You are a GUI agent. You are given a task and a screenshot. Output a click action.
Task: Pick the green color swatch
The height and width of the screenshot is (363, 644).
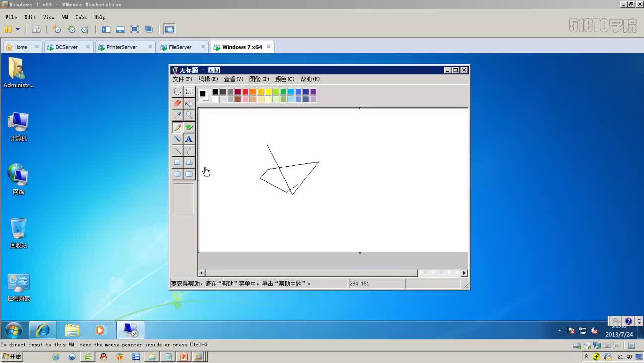283,92
